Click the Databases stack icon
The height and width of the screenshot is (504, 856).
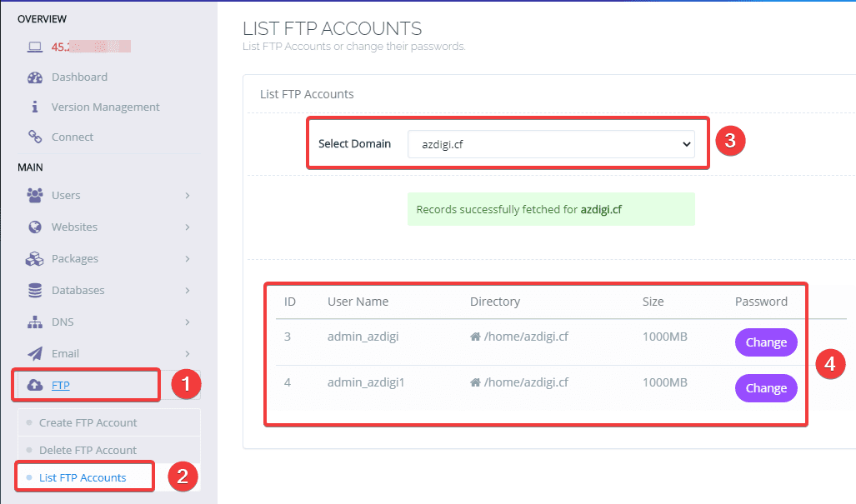[35, 290]
